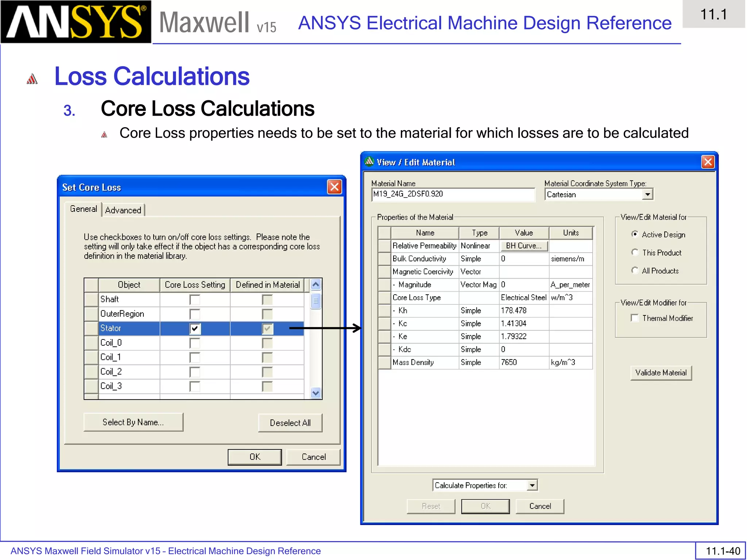The width and height of the screenshot is (747, 560).
Task: Click the Bulk Conductivity value cell
Action: (524, 259)
